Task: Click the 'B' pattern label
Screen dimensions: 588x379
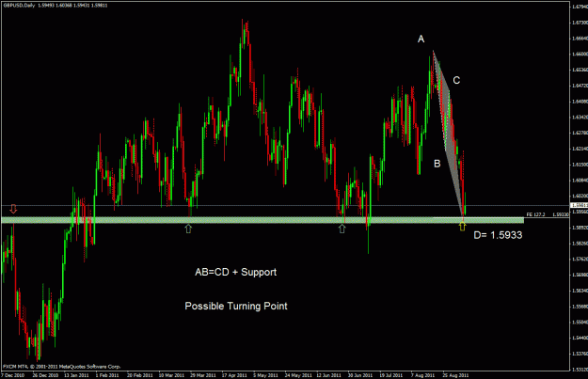Action: [437, 164]
